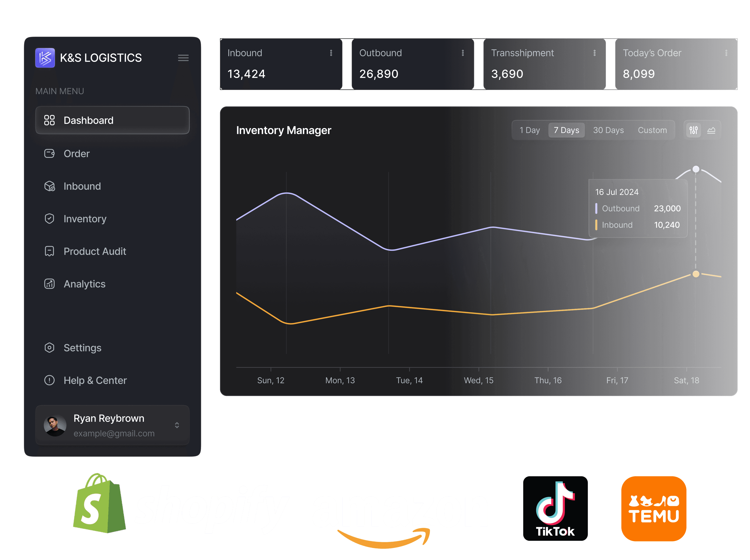Click the Inventory Manager filter icon

coord(693,131)
